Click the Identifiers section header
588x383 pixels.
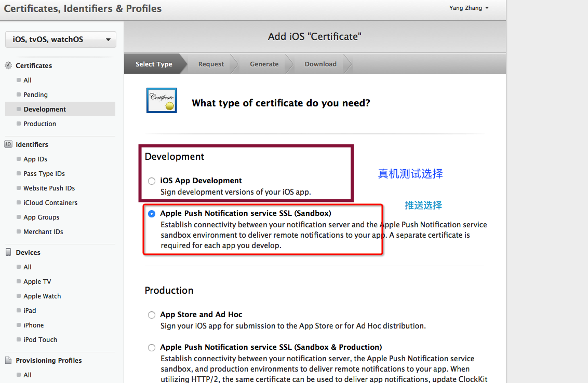pos(32,144)
